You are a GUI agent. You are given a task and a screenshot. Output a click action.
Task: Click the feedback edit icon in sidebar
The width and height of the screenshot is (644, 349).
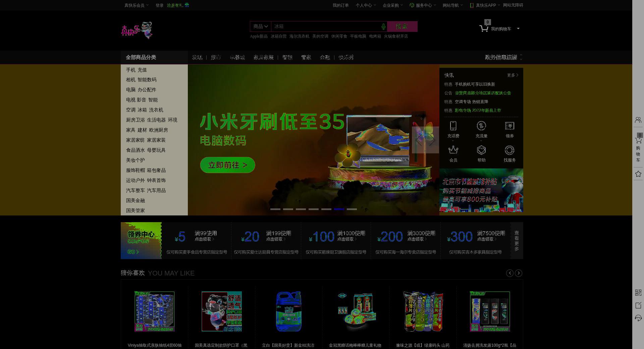638,305
